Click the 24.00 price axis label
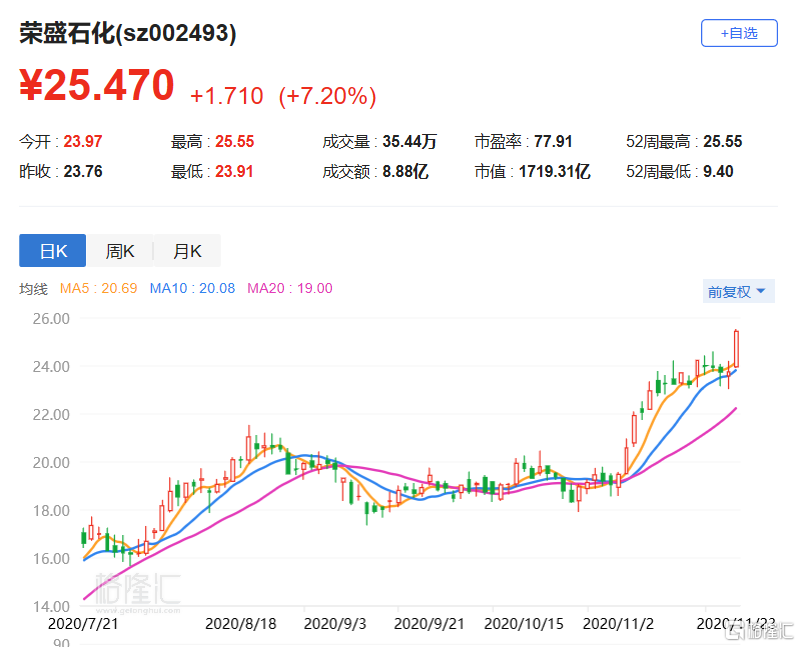The width and height of the screenshot is (800, 647). [51, 367]
